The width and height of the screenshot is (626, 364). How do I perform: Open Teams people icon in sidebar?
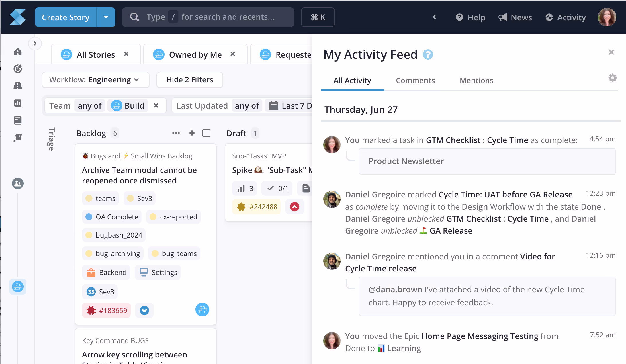pyautogui.click(x=18, y=183)
